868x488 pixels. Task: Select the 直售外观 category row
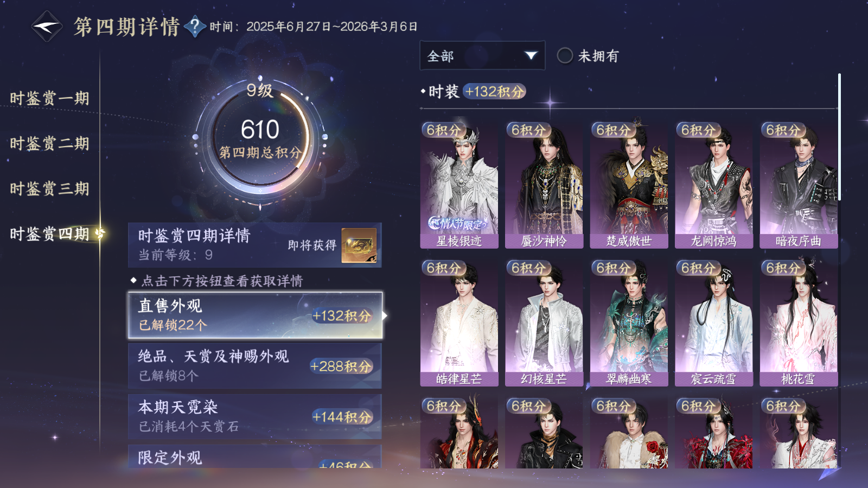(255, 315)
